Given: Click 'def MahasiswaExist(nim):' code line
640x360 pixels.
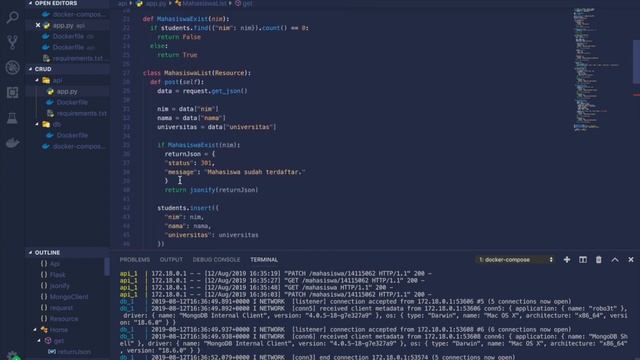Looking at the screenshot, I should tap(186, 19).
